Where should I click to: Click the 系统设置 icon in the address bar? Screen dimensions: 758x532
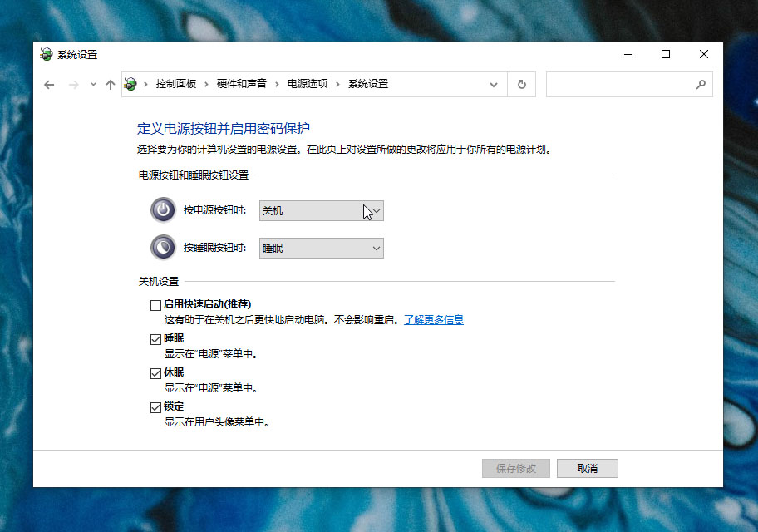pos(130,84)
